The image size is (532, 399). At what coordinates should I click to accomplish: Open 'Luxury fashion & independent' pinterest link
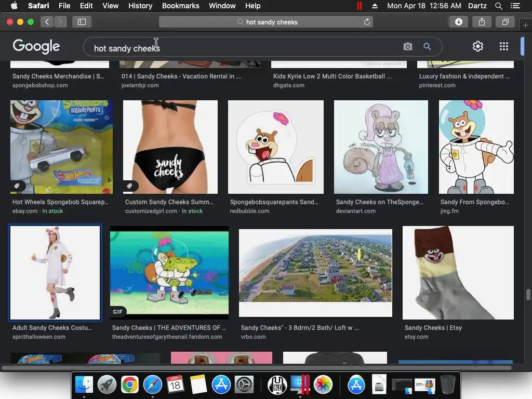pos(464,76)
